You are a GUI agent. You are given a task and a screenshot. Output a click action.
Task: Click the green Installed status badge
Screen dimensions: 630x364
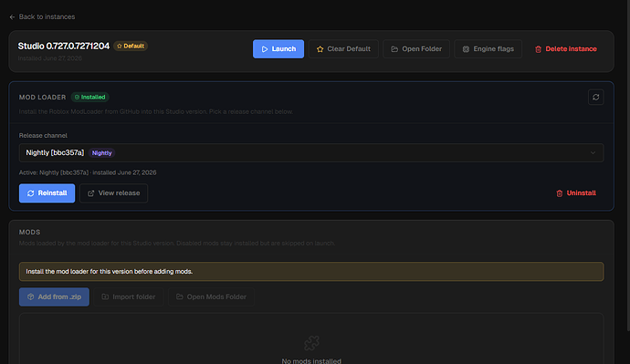(x=90, y=97)
